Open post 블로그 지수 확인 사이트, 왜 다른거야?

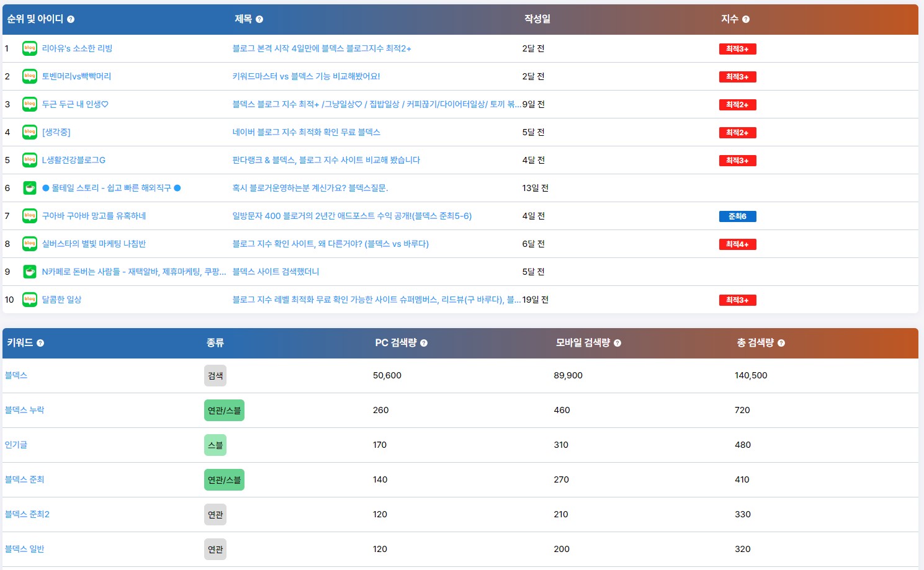coord(330,244)
